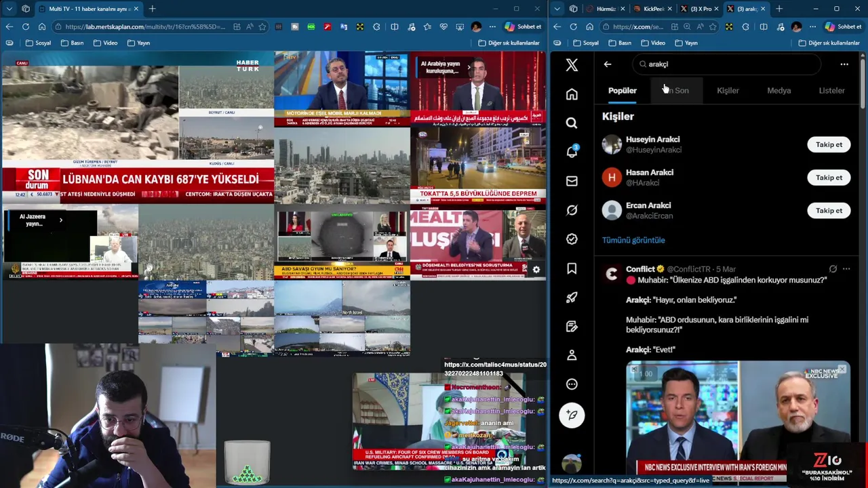The height and width of the screenshot is (488, 868).
Task: Click Tümünü görüntüle link
Action: (633, 240)
